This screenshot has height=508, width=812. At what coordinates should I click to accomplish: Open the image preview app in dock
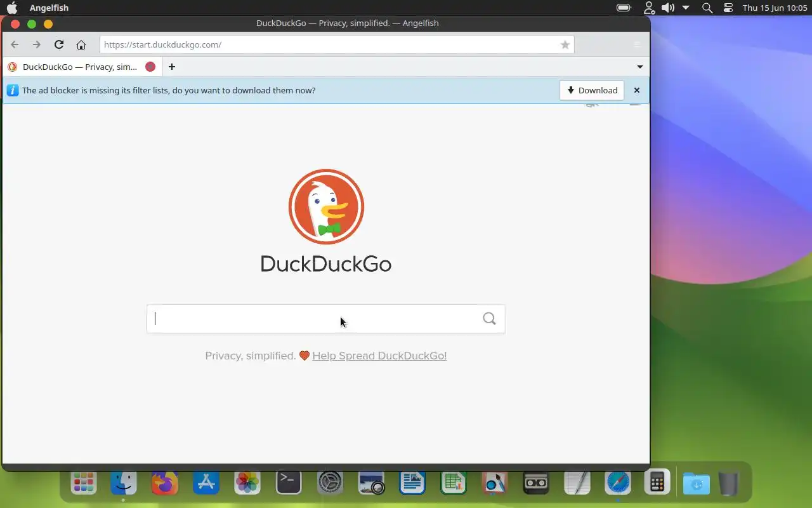pos(494,483)
